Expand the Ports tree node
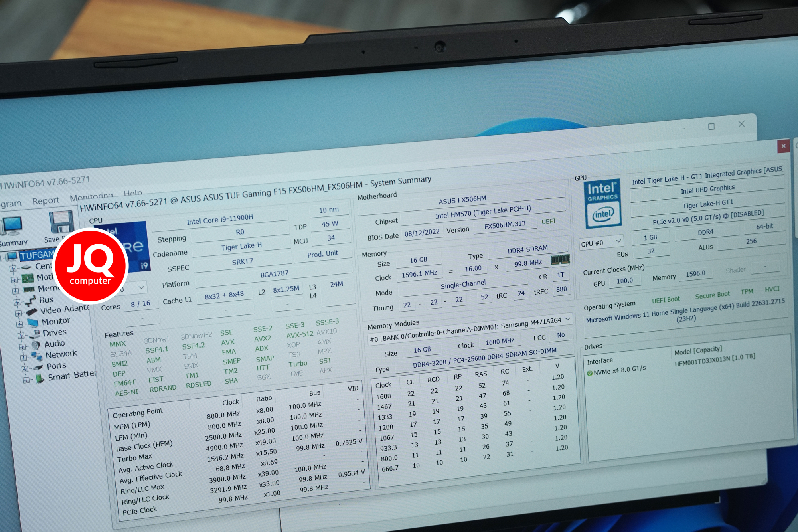Image resolution: width=798 pixels, height=532 pixels. [24, 369]
